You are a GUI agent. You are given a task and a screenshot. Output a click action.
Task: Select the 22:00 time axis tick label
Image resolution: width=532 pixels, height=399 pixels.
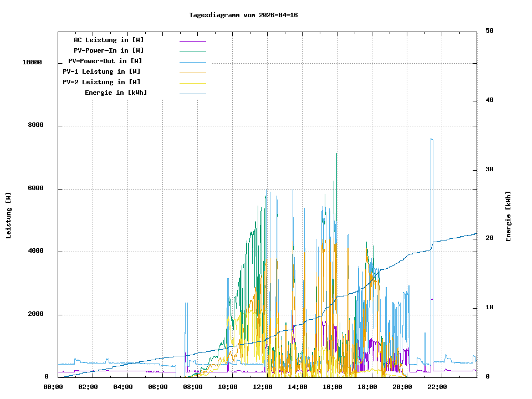point(437,387)
